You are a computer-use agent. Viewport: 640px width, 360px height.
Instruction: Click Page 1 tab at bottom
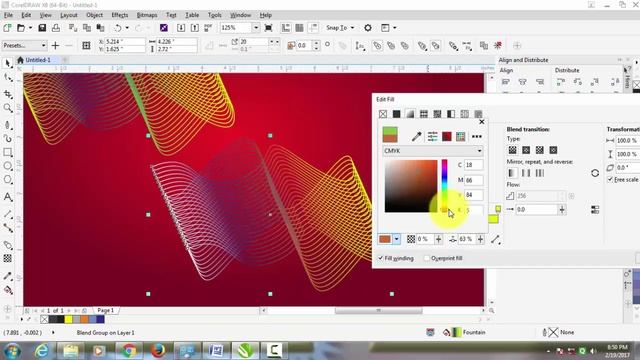point(106,310)
